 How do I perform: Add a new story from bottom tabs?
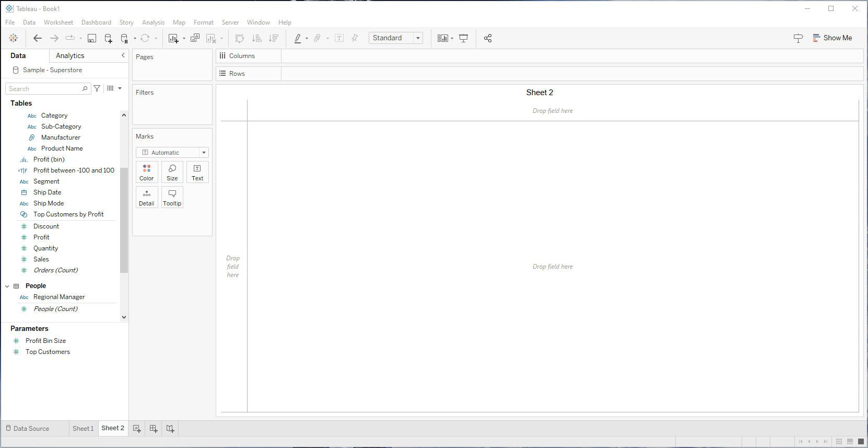click(x=170, y=429)
